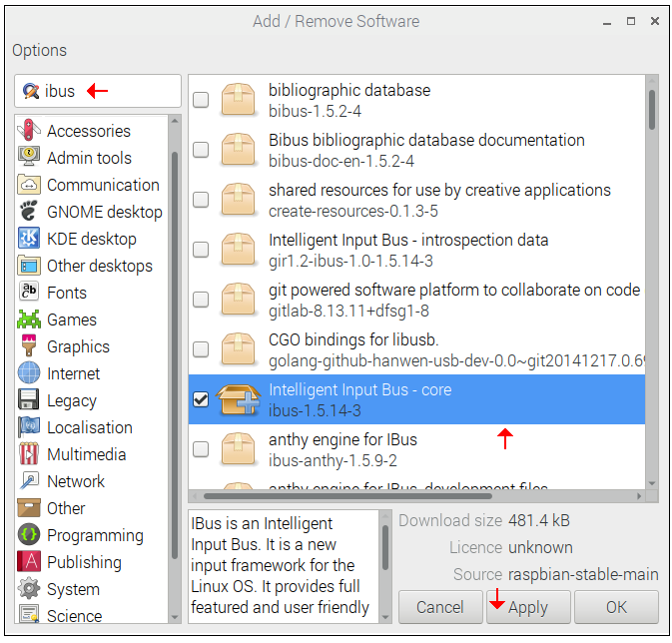
Task: Click the '481.4 kB' download size value
Action: (x=539, y=520)
